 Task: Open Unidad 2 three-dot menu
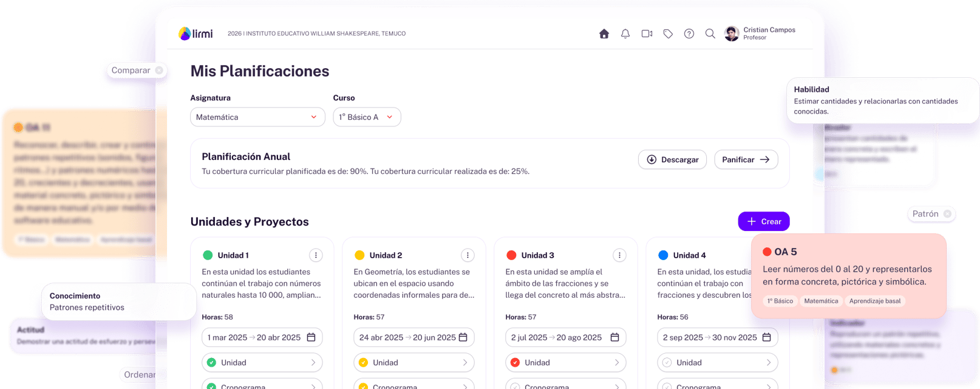tap(468, 255)
